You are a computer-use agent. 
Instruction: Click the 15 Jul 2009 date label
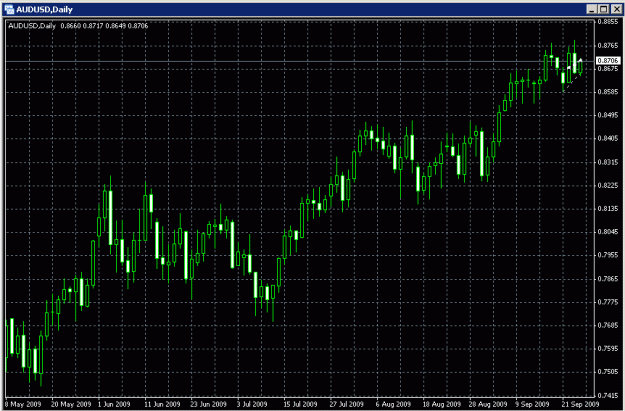[x=300, y=404]
